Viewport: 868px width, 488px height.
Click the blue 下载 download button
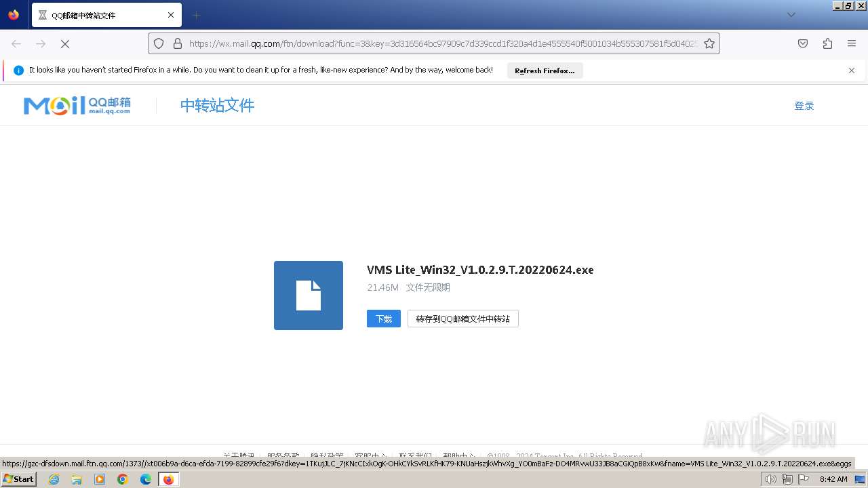pyautogui.click(x=384, y=319)
